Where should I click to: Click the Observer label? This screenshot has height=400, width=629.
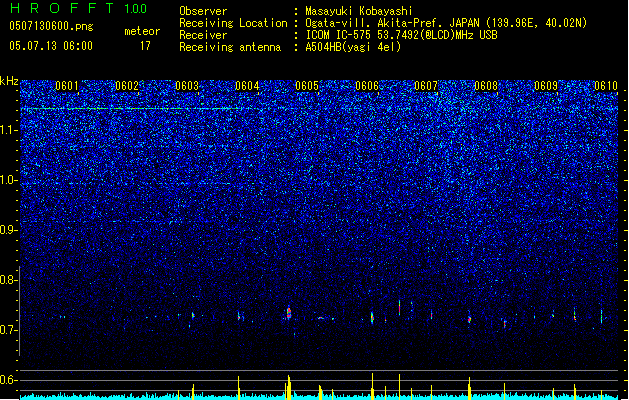203,11
